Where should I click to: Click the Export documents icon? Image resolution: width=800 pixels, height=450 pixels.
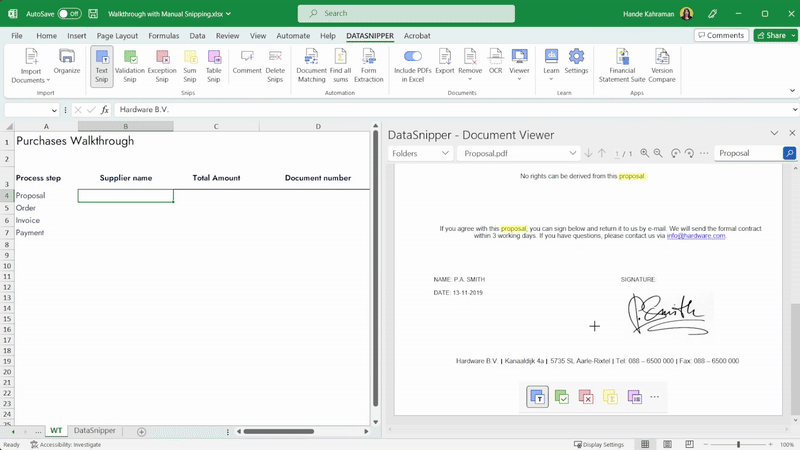coord(444,61)
